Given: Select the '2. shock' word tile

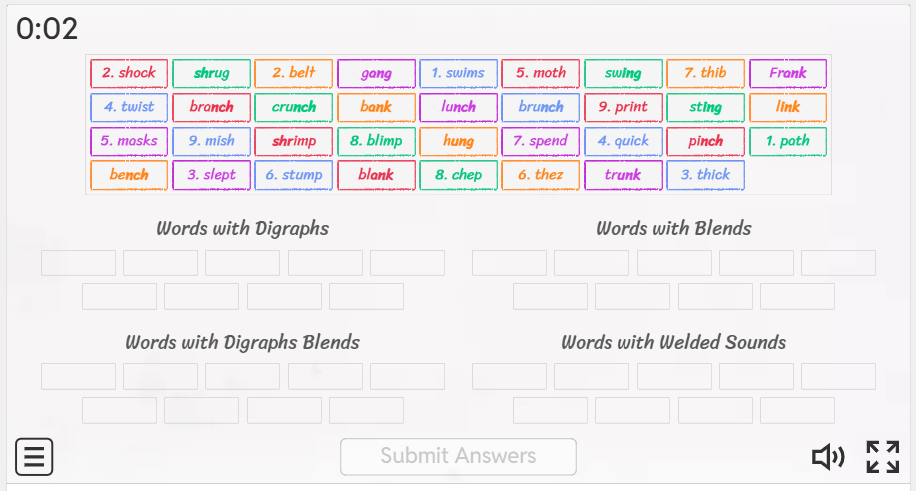Looking at the screenshot, I should (129, 73).
